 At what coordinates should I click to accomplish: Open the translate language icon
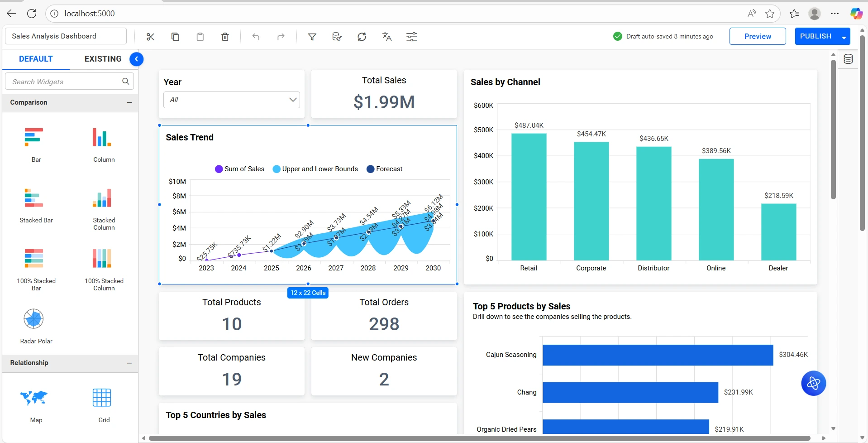(386, 37)
